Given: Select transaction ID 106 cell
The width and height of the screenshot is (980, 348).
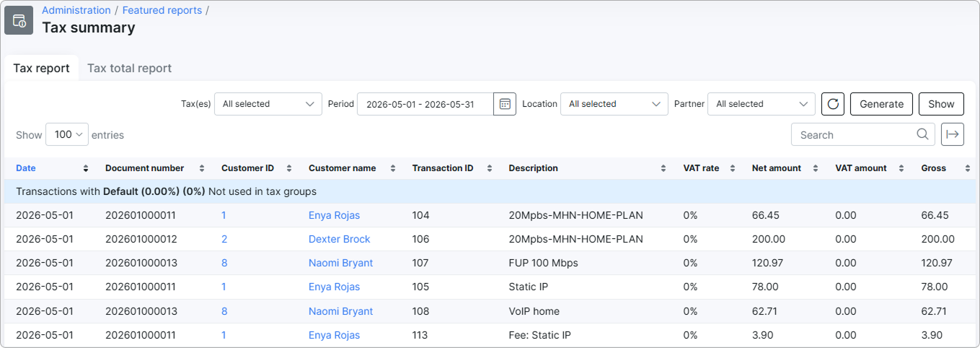Looking at the screenshot, I should [x=420, y=239].
